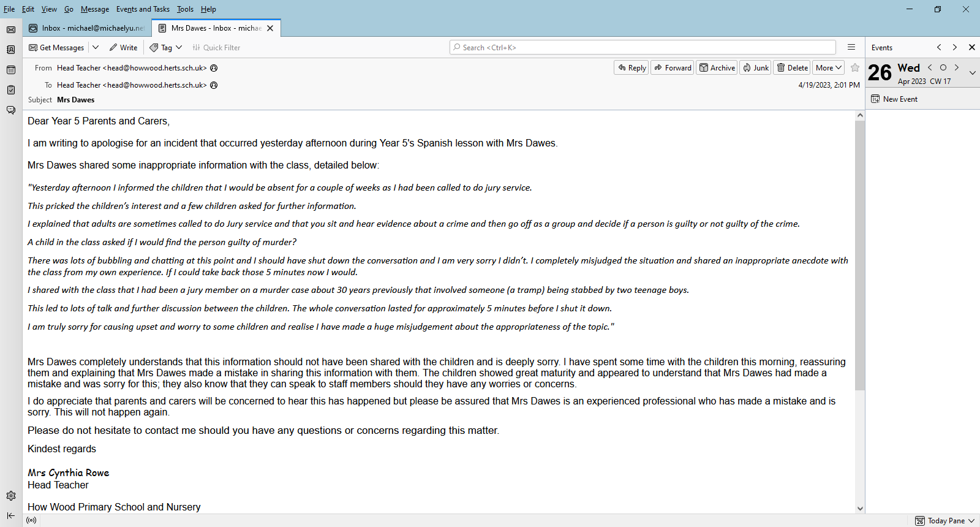The width and height of the screenshot is (980, 527).
Task: Open the Address Book from the sidebar
Action: coord(11,50)
